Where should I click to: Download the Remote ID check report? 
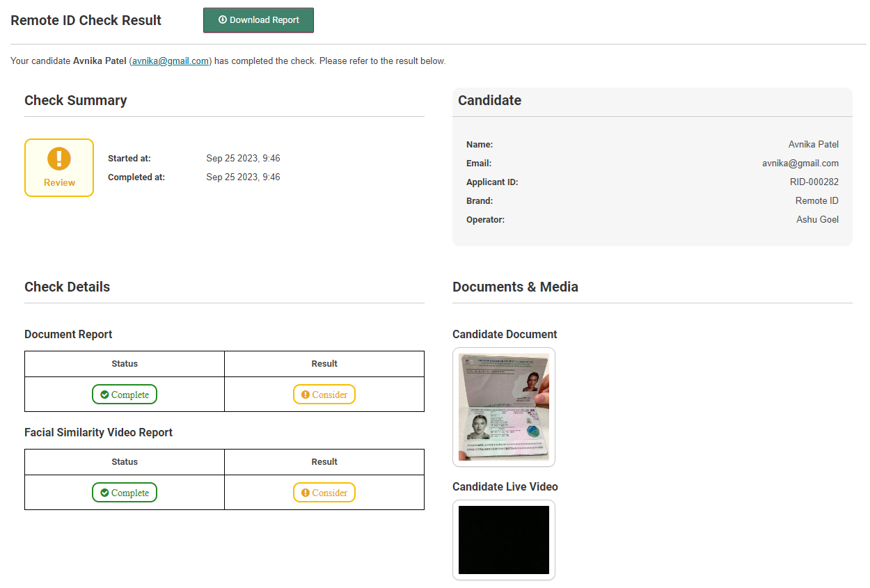pyautogui.click(x=258, y=20)
